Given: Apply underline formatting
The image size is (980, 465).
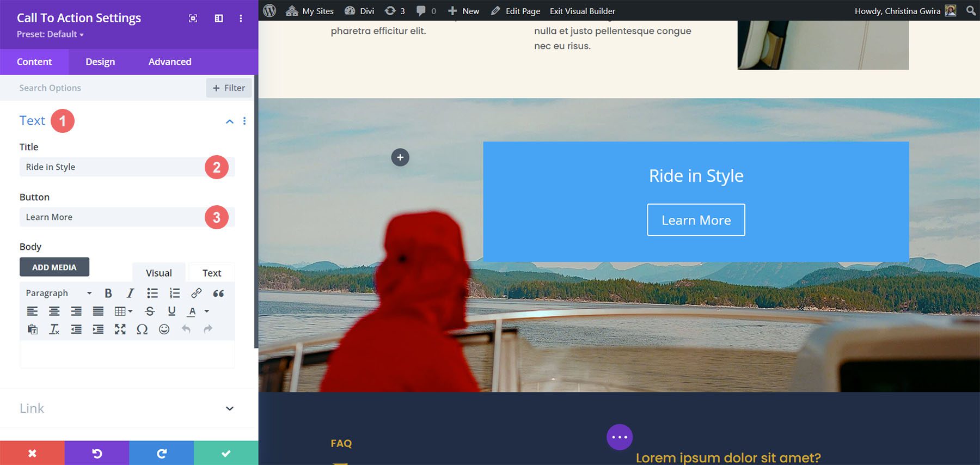Looking at the screenshot, I should tap(171, 311).
